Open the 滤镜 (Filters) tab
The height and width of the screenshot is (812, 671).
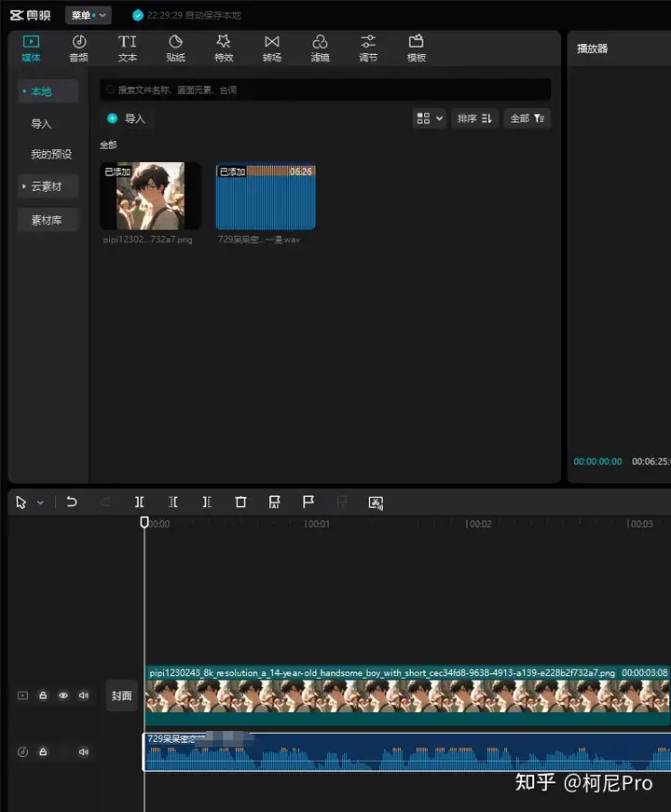pos(320,48)
